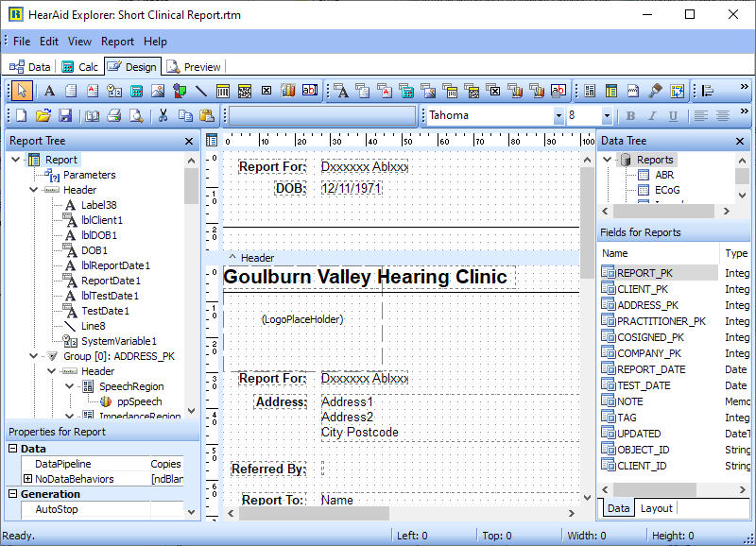Select the Calculator variable component
Screen dimensions: 756x546
pyautogui.click(x=136, y=91)
